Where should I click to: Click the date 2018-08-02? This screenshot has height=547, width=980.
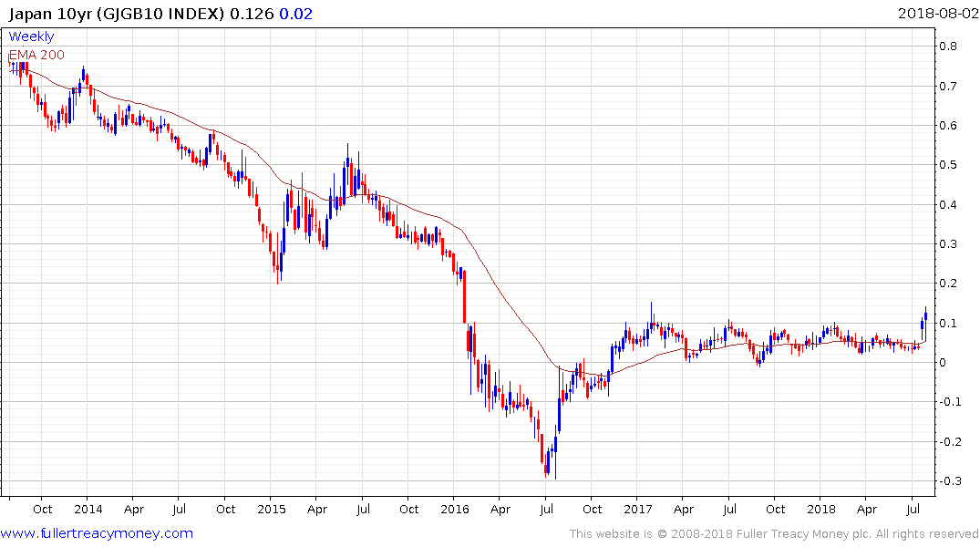(x=937, y=14)
